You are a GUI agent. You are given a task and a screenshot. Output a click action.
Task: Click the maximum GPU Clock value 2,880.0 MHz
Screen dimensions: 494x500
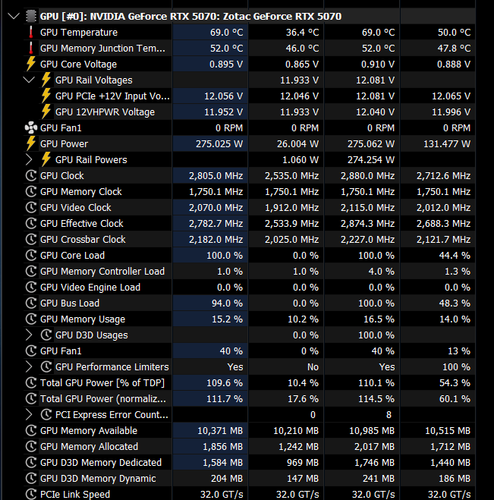[367, 176]
